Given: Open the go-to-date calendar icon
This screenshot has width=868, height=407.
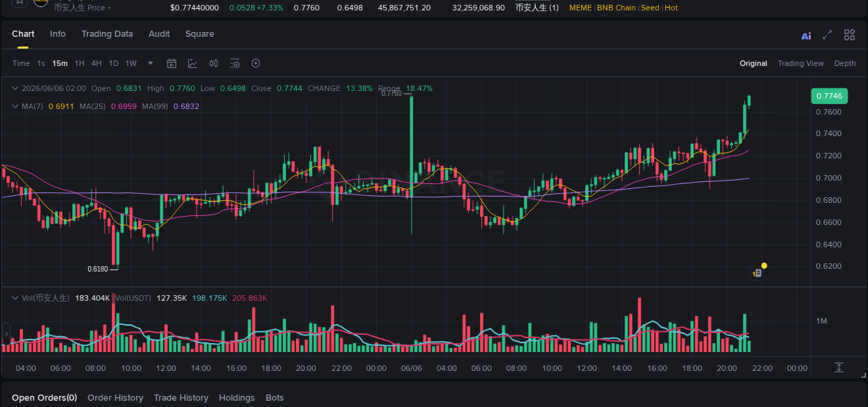Looking at the screenshot, I should (x=172, y=63).
